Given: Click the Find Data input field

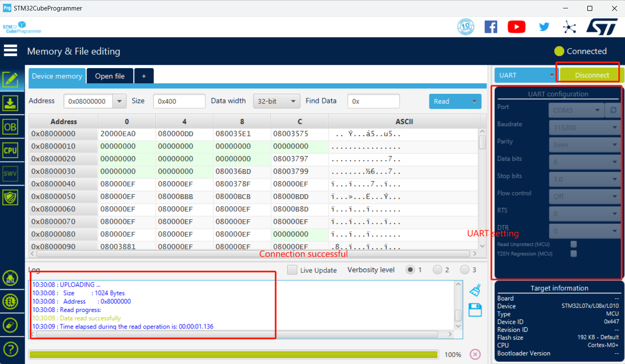Looking at the screenshot, I should (x=373, y=101).
